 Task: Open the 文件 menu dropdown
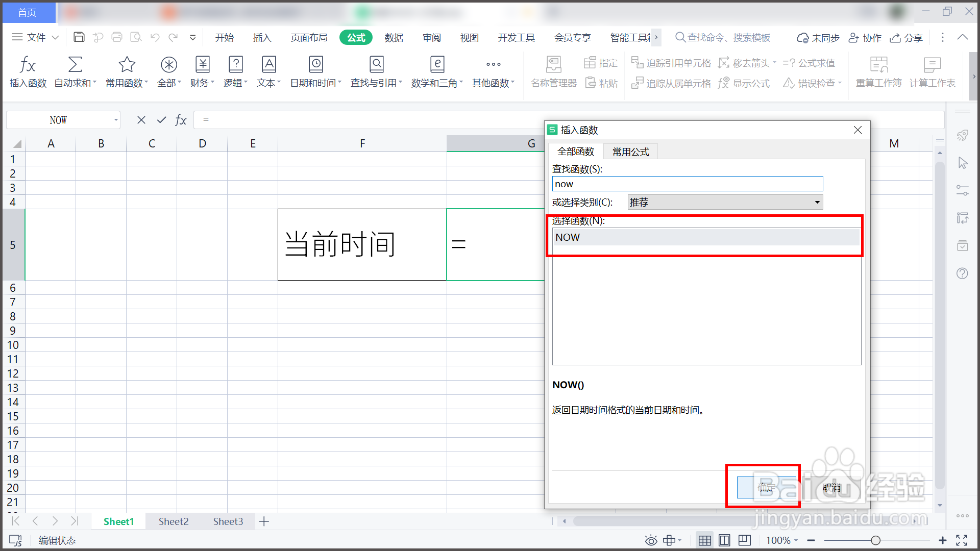[x=36, y=37]
